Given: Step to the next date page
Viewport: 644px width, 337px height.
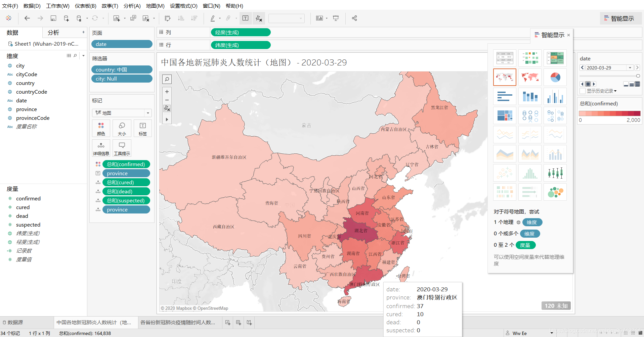Looking at the screenshot, I should [637, 67].
